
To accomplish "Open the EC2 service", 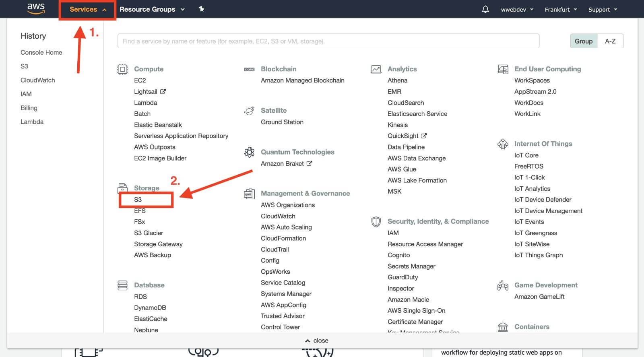I will tap(140, 80).
